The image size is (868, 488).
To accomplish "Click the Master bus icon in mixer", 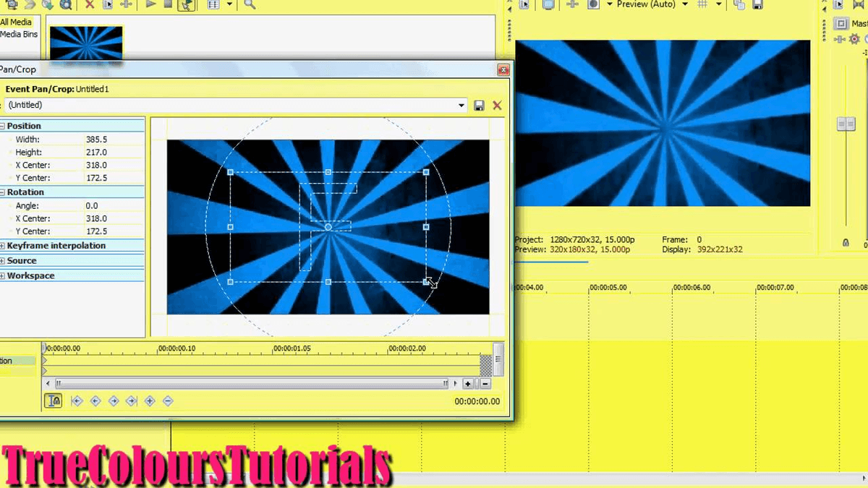I will (841, 23).
